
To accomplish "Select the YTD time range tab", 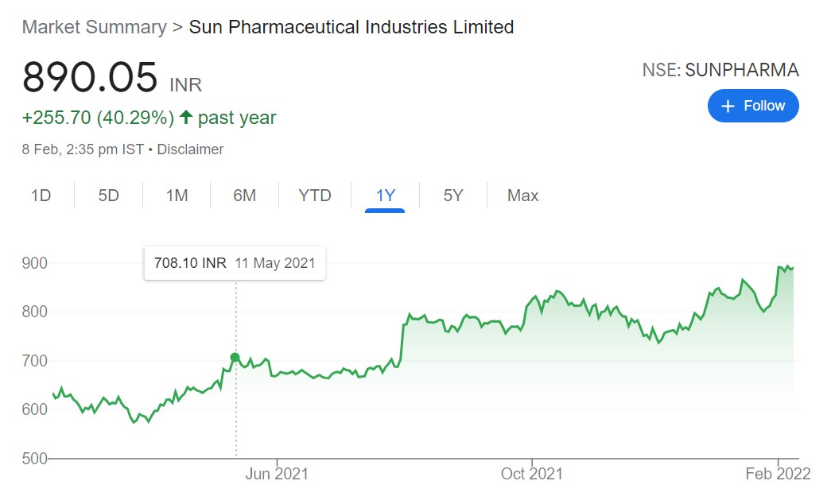I will 315,196.
